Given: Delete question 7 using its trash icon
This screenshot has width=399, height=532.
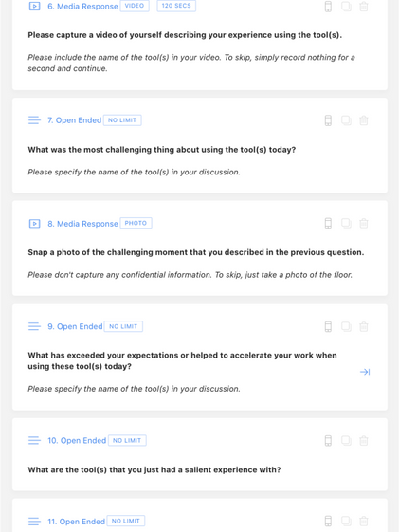Looking at the screenshot, I should click(363, 120).
